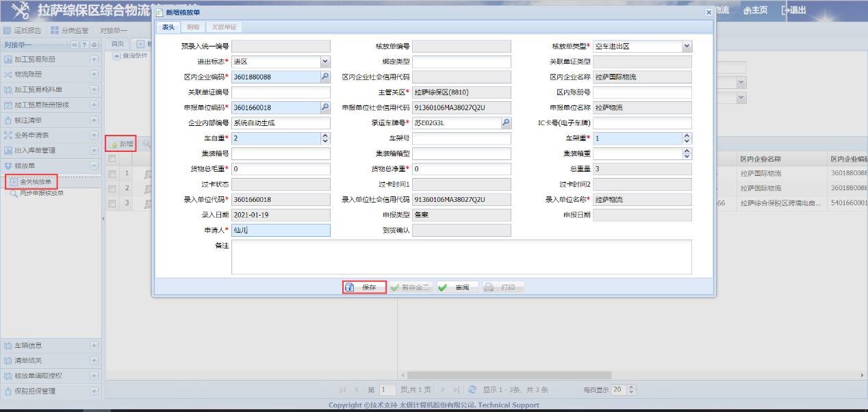Expand 加工贸易账册 section in sidebar
The image size is (868, 412).
tap(94, 60)
